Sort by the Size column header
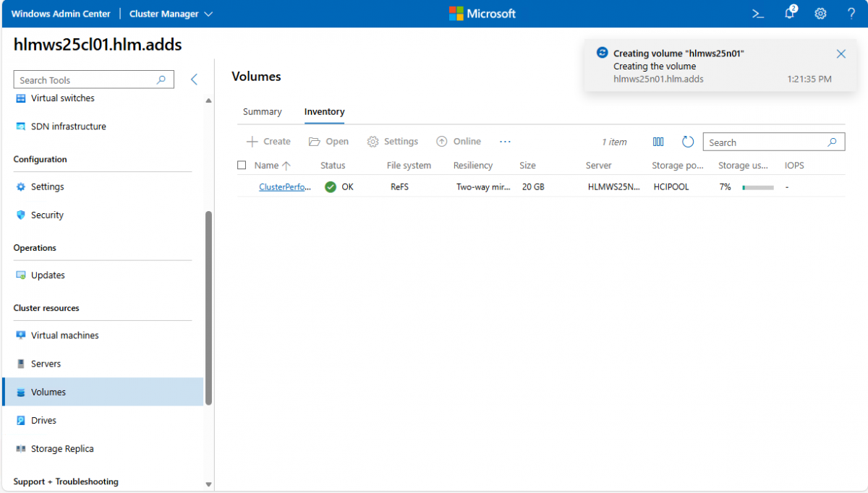 click(x=527, y=166)
